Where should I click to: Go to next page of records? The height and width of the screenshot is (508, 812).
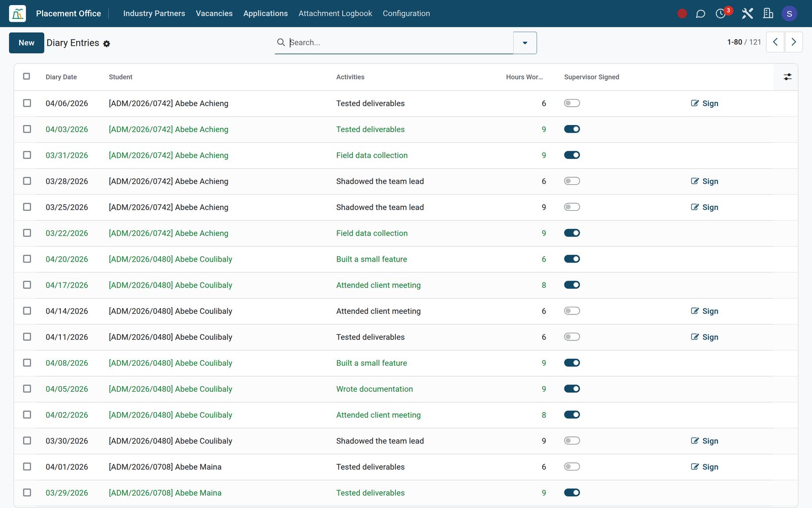point(794,42)
